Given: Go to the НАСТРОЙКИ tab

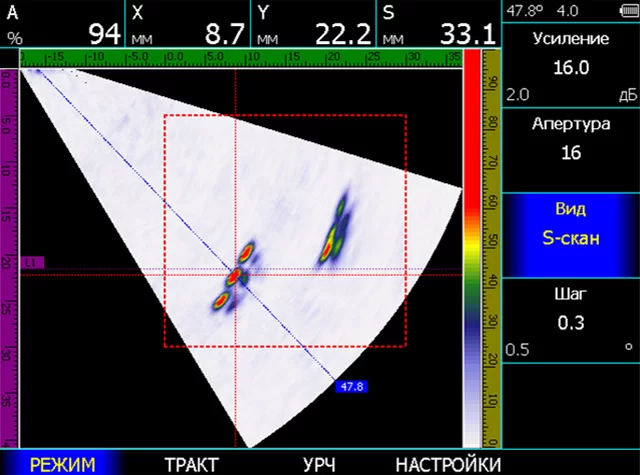Looking at the screenshot, I should (x=447, y=464).
